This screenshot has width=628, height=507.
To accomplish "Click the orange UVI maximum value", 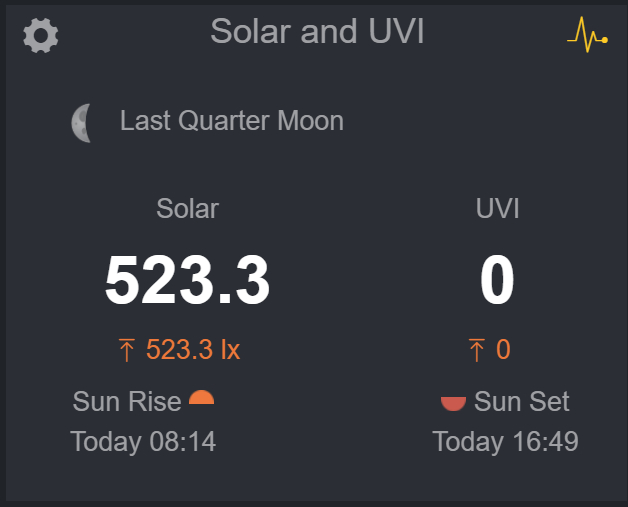I will (503, 350).
